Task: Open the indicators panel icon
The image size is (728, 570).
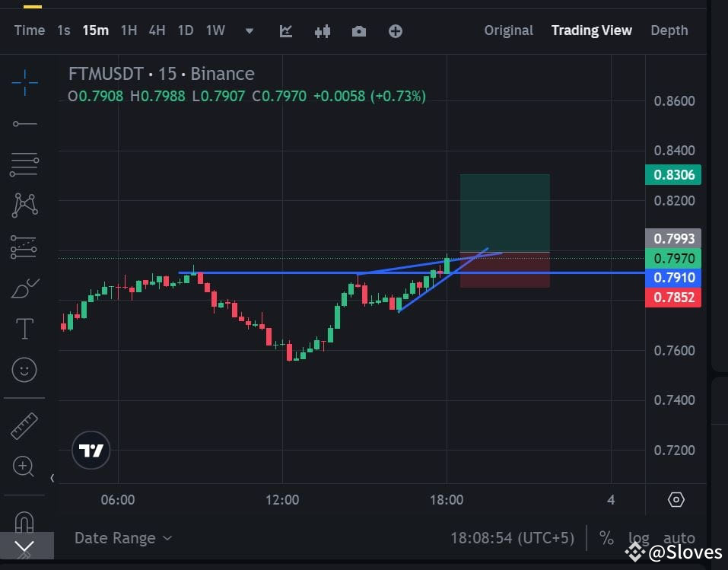Action: click(x=322, y=30)
